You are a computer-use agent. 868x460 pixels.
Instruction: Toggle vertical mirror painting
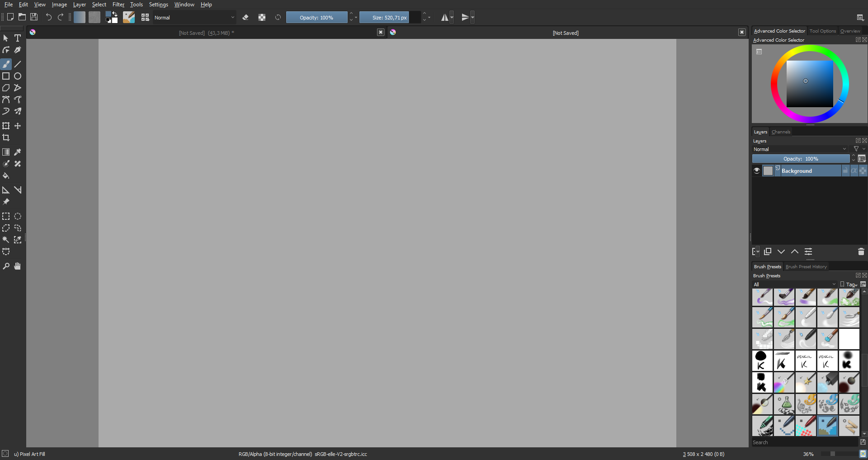(465, 17)
